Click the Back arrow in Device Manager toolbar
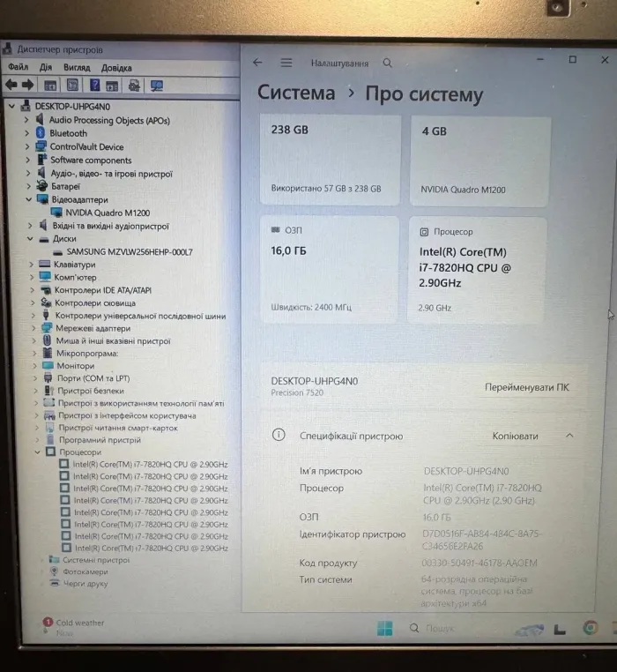 click(11, 85)
